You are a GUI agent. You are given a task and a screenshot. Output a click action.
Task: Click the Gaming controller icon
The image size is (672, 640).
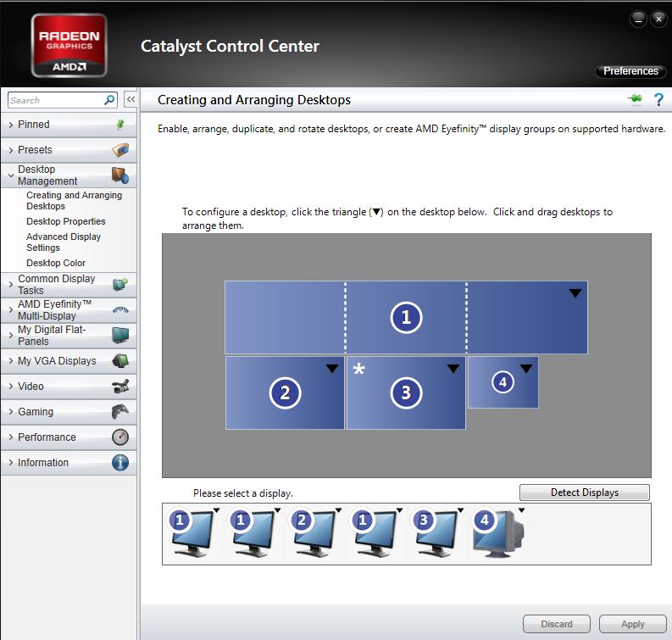coord(120,411)
